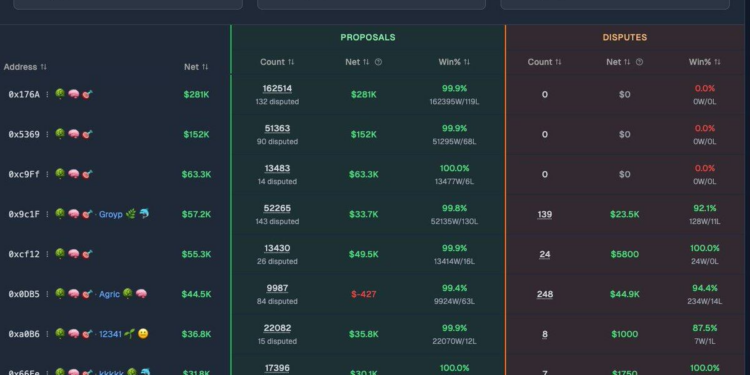Open proposals count 162514

coord(277,89)
